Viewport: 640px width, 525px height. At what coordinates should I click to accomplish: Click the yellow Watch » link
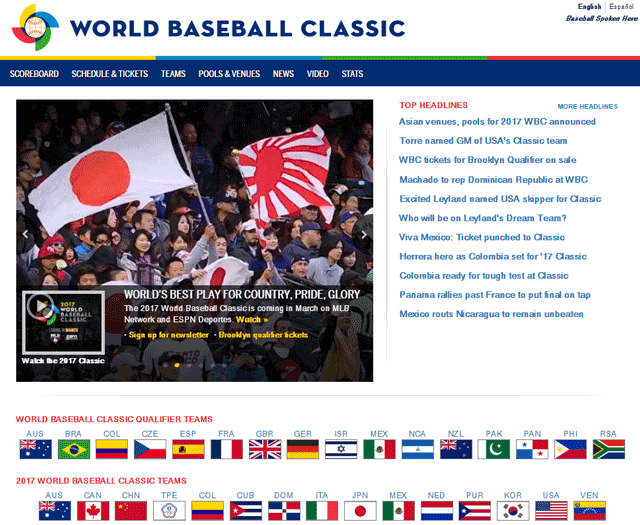point(252,320)
